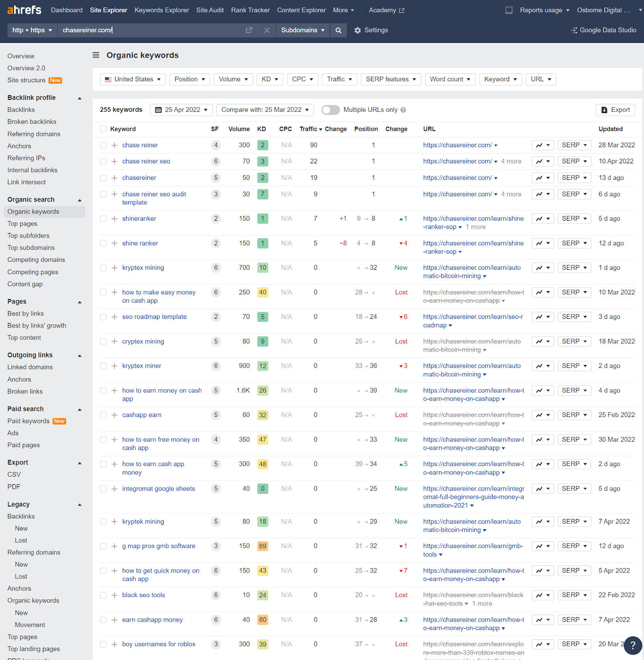
Task: Show history chart for 'earn cashapp money'
Action: coord(543,620)
